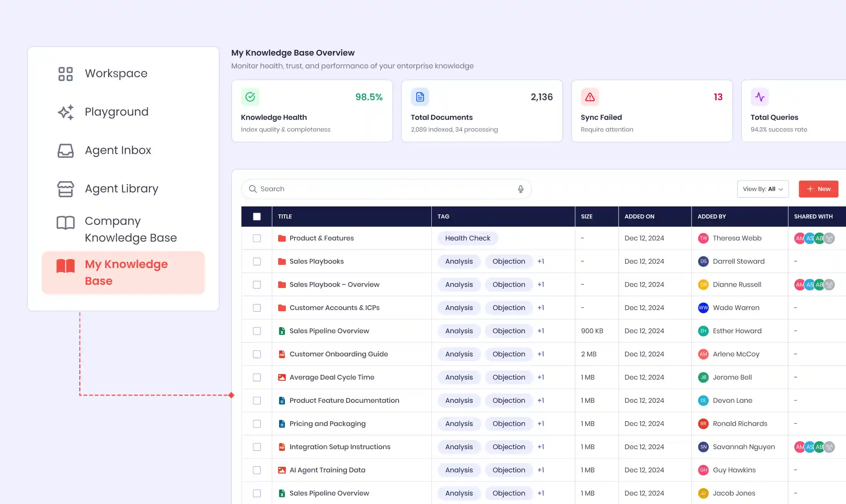Click the Total Queries activity icon
The height and width of the screenshot is (504, 846).
coord(760,97)
